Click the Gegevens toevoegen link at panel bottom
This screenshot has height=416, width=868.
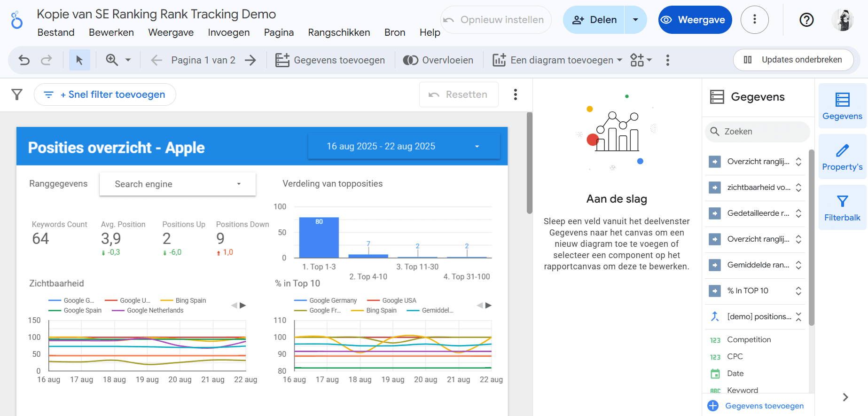tap(756, 406)
